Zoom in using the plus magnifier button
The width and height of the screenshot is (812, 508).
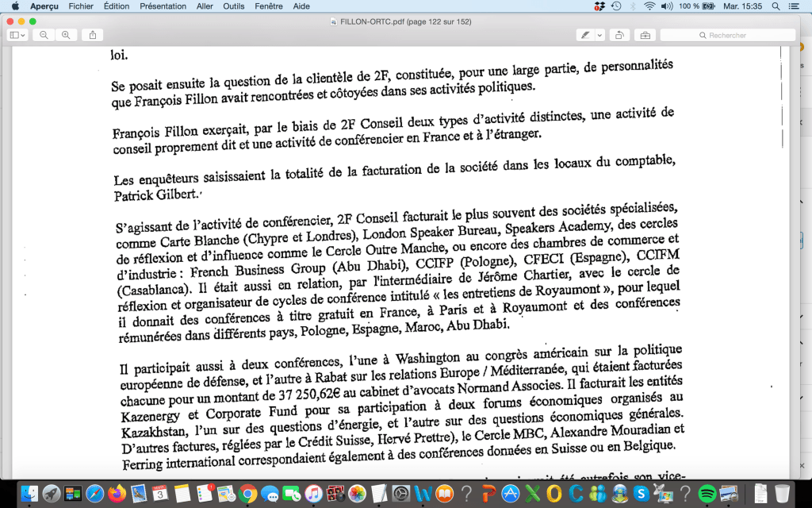pyautogui.click(x=66, y=36)
